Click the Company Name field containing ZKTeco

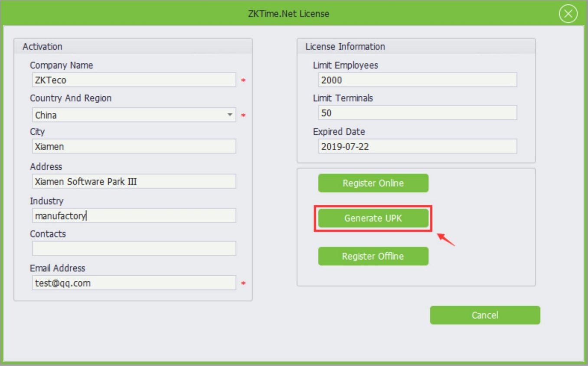click(134, 80)
